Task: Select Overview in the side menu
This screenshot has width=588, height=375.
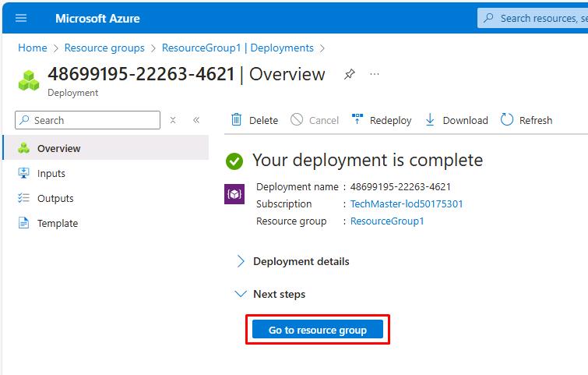Action: (106, 148)
